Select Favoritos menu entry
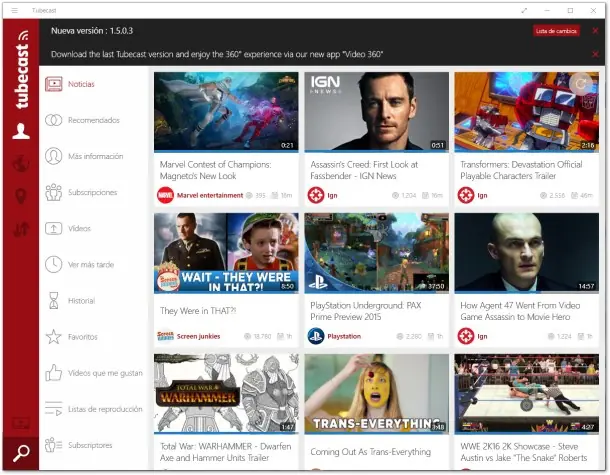This screenshot has height=475, width=610. 82,337
